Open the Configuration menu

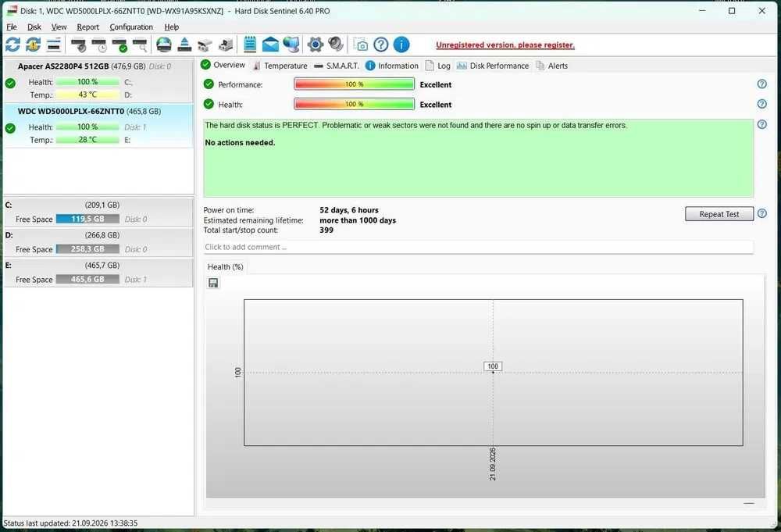coord(131,27)
